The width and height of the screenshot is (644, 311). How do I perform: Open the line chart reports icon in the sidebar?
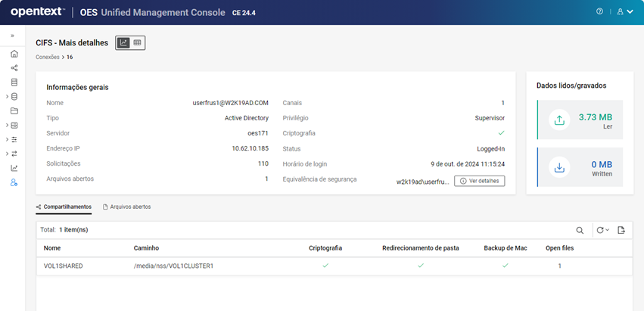[14, 168]
